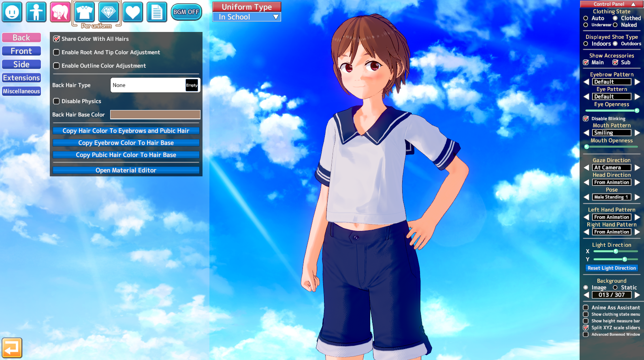Adjust Light Direction X slider
The image size is (644, 360).
(x=616, y=251)
